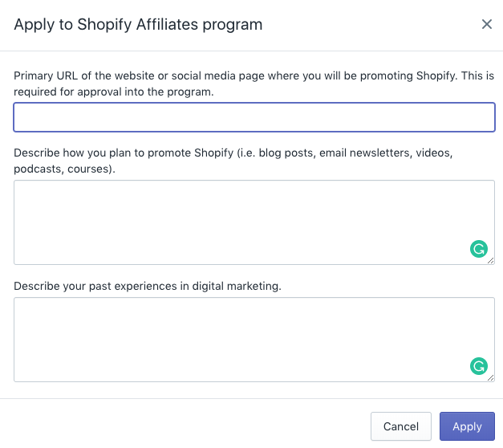Close the Shopify Affiliates dialog with X

coord(486,24)
